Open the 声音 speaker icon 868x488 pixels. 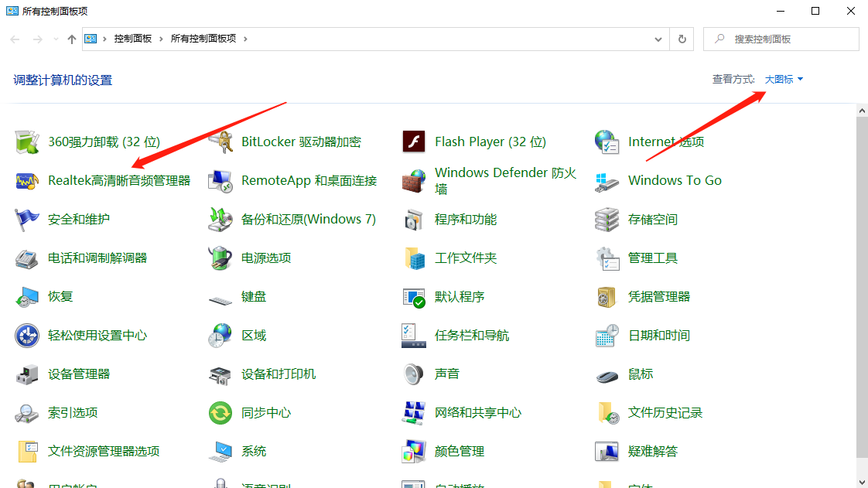[x=414, y=374]
